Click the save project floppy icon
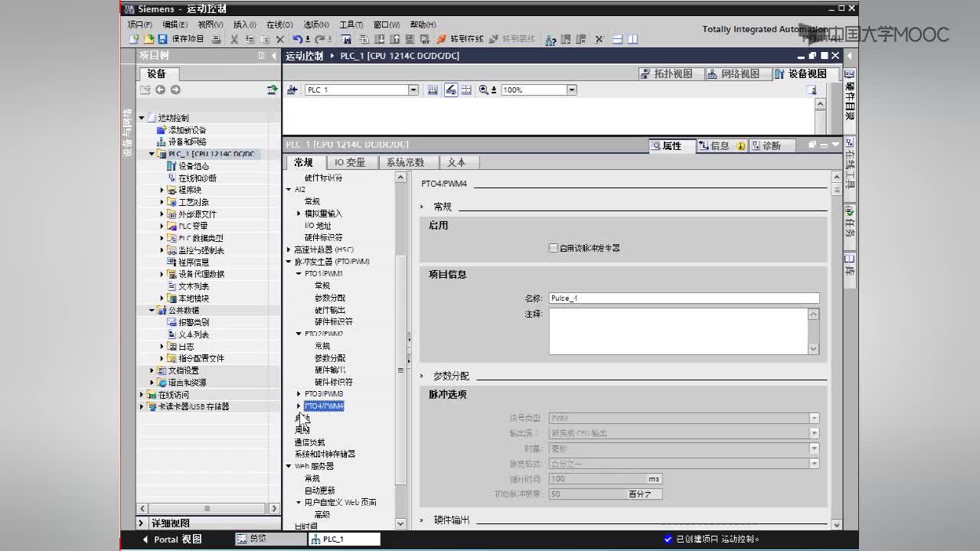 (162, 39)
